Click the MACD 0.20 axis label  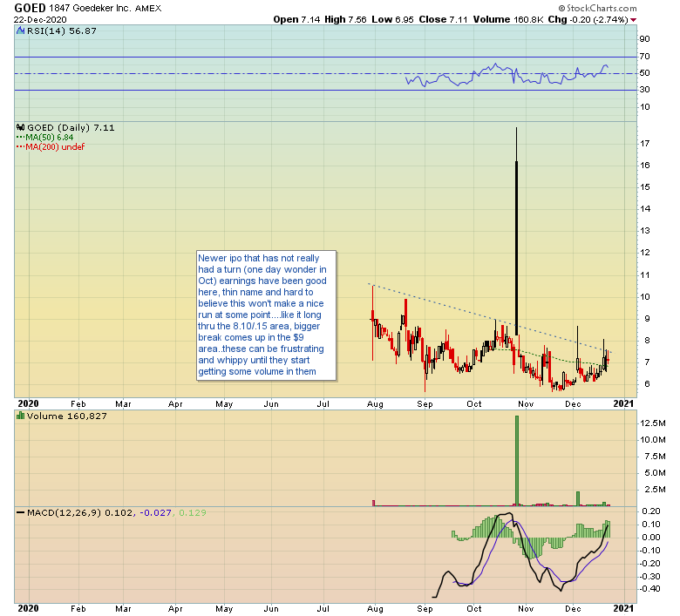pyautogui.click(x=651, y=511)
